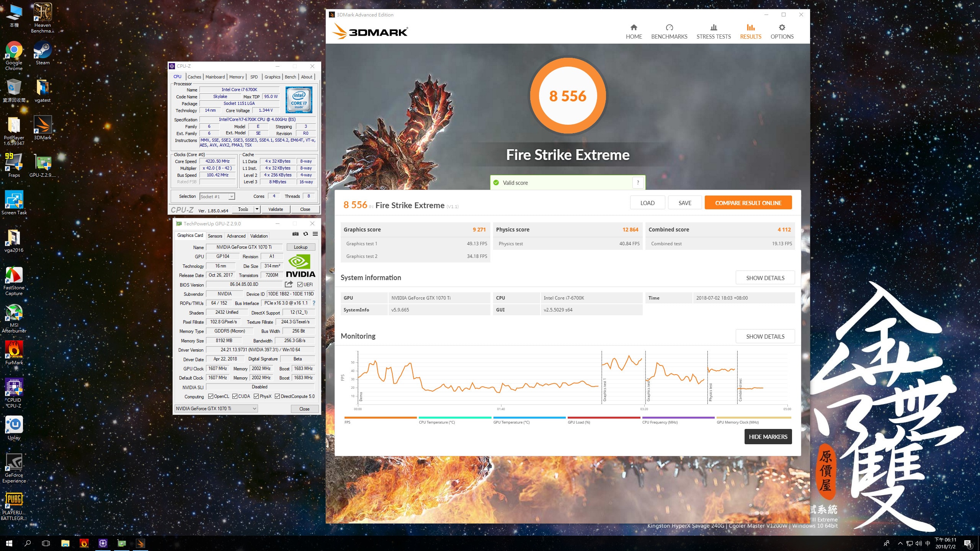This screenshot has height=551, width=980.
Task: Click COMPARE RESULT ONLINE button
Action: 748,203
